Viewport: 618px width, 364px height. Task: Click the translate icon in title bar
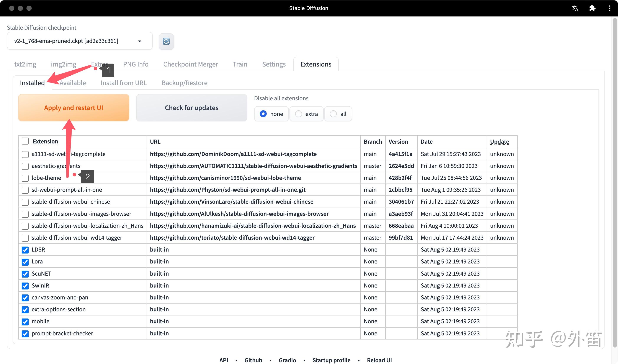575,8
